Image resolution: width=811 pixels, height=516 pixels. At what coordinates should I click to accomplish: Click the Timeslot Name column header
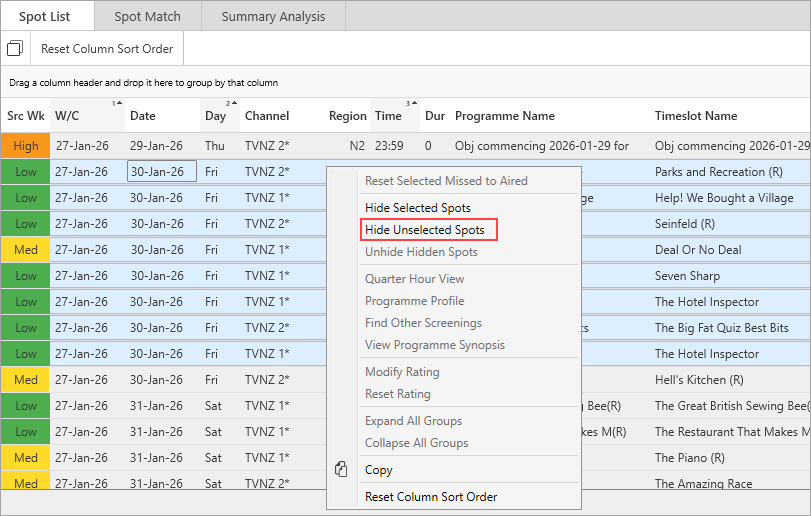(x=696, y=116)
